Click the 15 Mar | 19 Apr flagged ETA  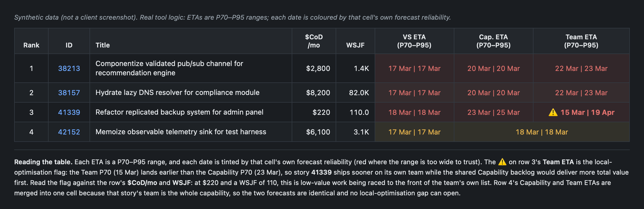pyautogui.click(x=588, y=112)
